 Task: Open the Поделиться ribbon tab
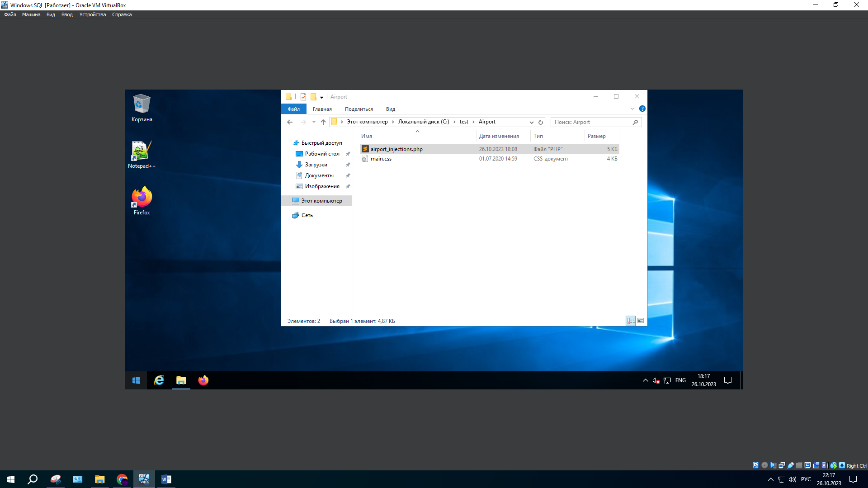point(359,109)
